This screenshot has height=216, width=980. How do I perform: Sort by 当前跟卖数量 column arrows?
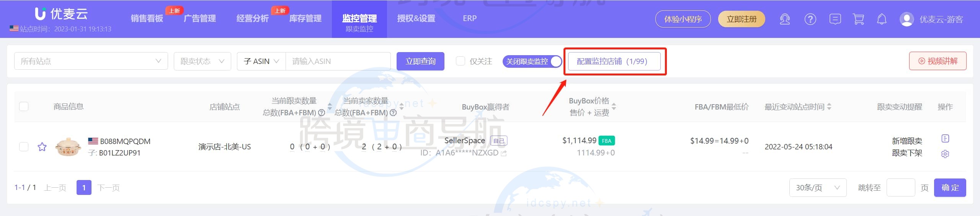click(330, 106)
